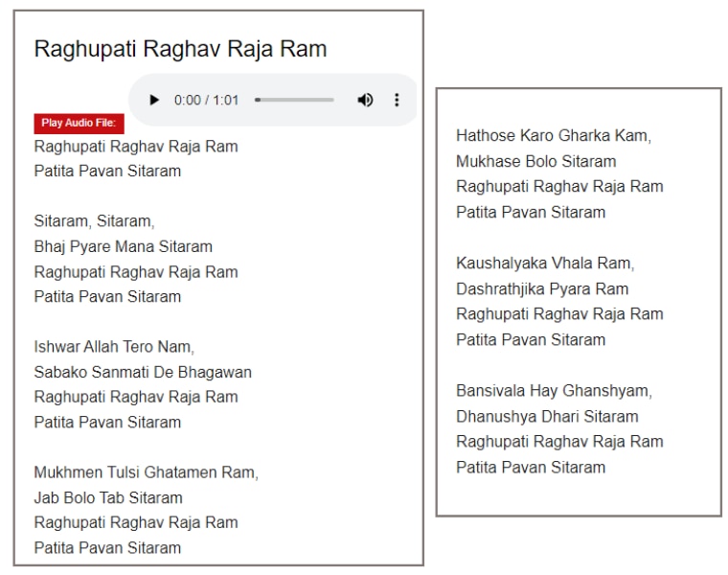Select the "Sitaram, Sitaram," lyric line
Screen dimensions: 728x575
pyautogui.click(x=94, y=221)
